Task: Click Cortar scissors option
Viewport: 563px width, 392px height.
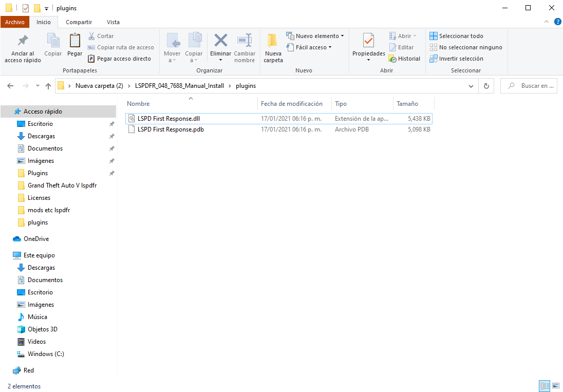Action: point(101,36)
